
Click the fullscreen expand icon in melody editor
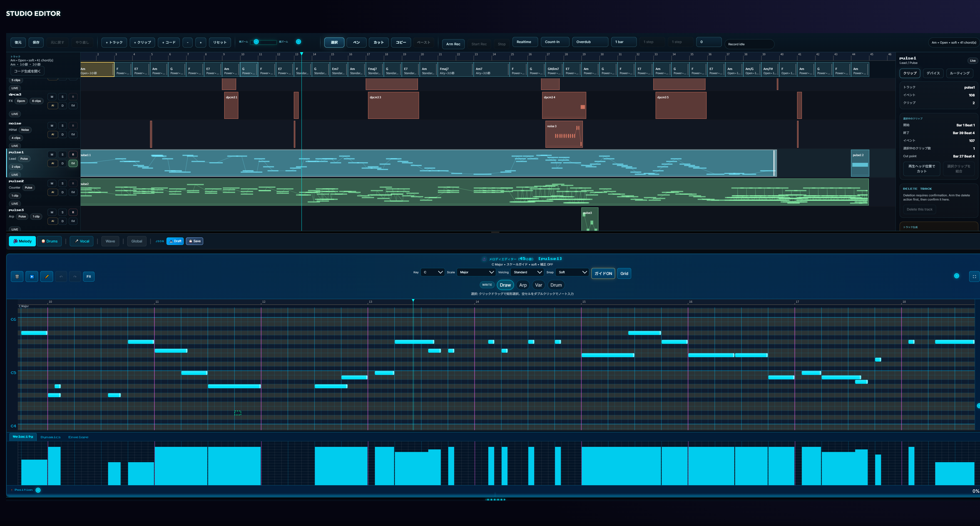[974, 276]
